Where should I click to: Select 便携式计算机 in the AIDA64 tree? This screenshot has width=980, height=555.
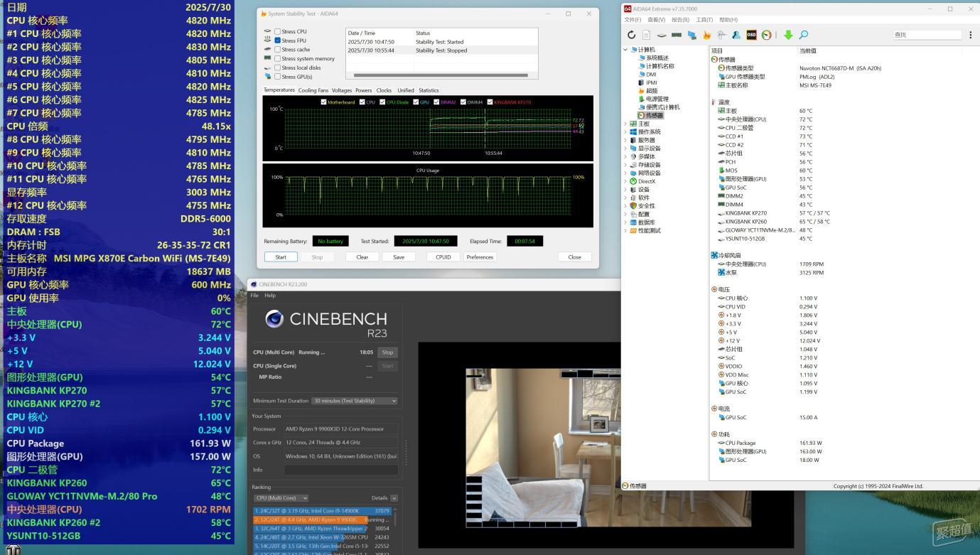tap(663, 107)
